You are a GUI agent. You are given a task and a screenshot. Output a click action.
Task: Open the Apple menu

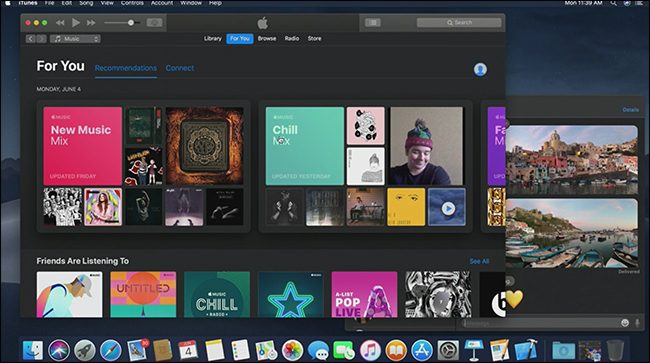click(x=7, y=3)
